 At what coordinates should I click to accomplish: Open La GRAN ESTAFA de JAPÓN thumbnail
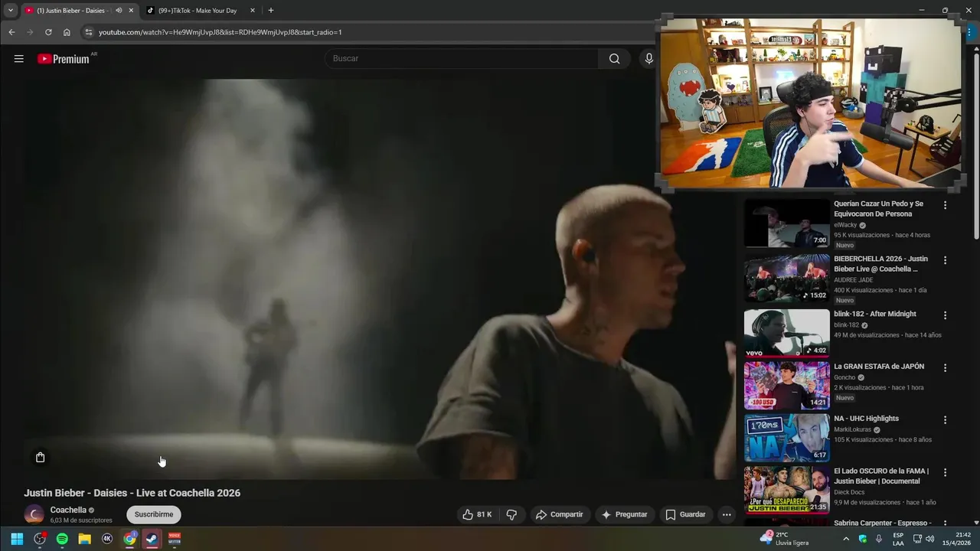tap(787, 386)
